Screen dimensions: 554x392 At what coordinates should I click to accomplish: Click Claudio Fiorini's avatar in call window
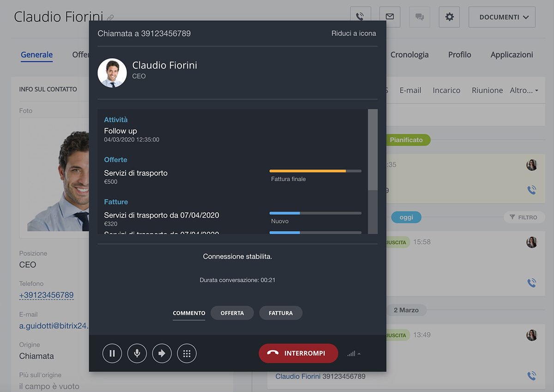112,73
